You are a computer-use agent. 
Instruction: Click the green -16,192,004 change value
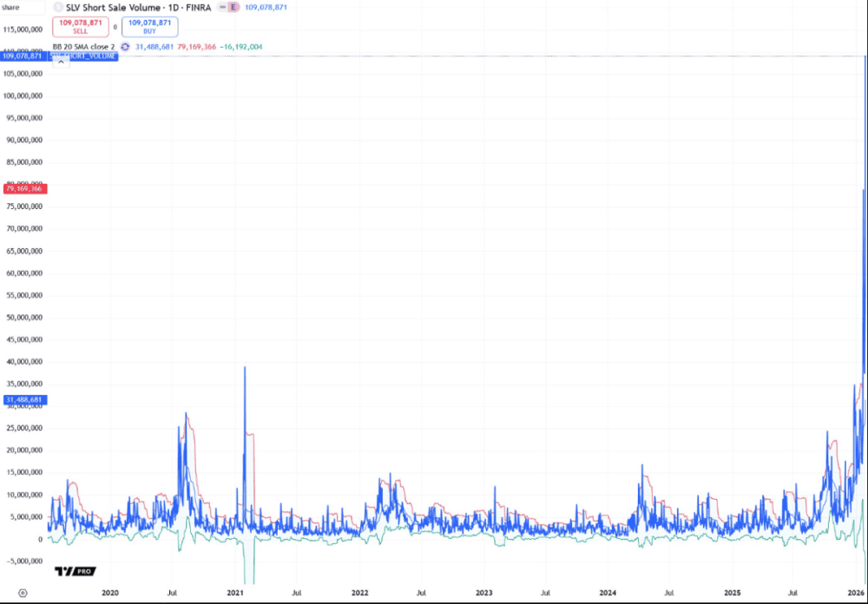click(240, 47)
